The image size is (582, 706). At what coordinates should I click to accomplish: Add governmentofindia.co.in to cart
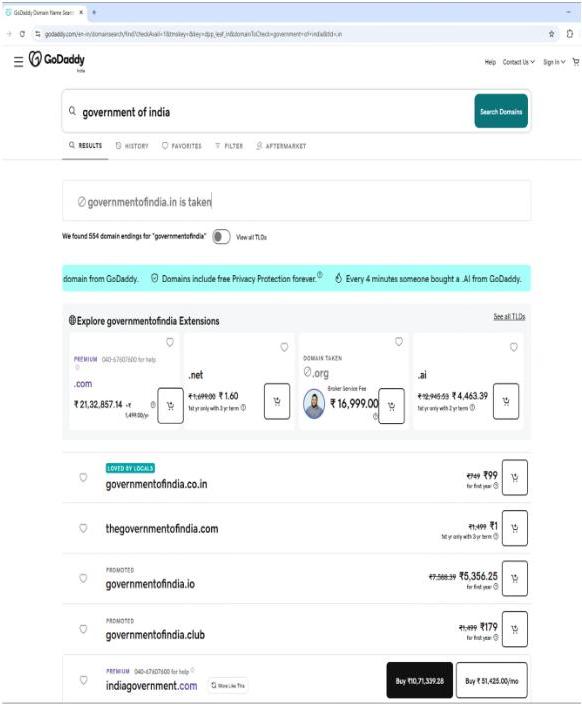(514, 478)
